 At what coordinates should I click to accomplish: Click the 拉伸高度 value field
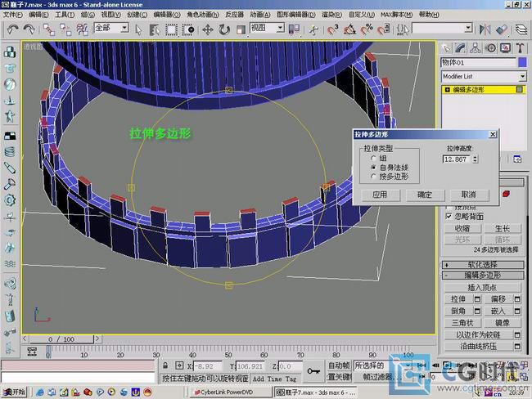[457, 159]
